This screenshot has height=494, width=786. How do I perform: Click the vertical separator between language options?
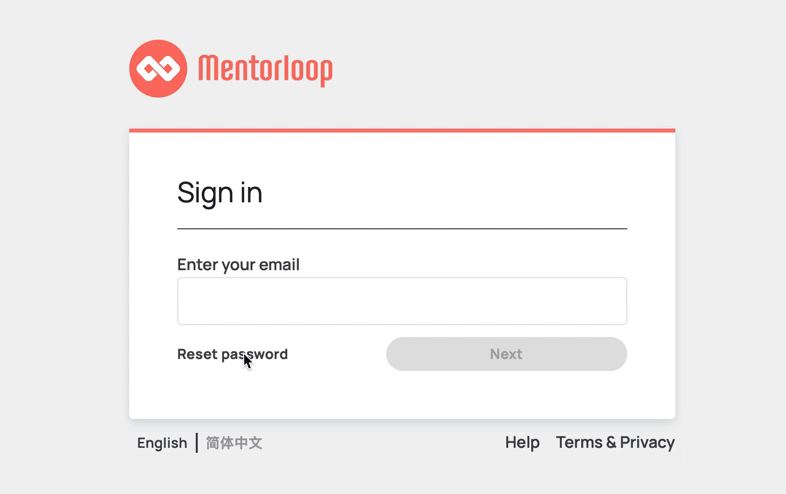[196, 443]
